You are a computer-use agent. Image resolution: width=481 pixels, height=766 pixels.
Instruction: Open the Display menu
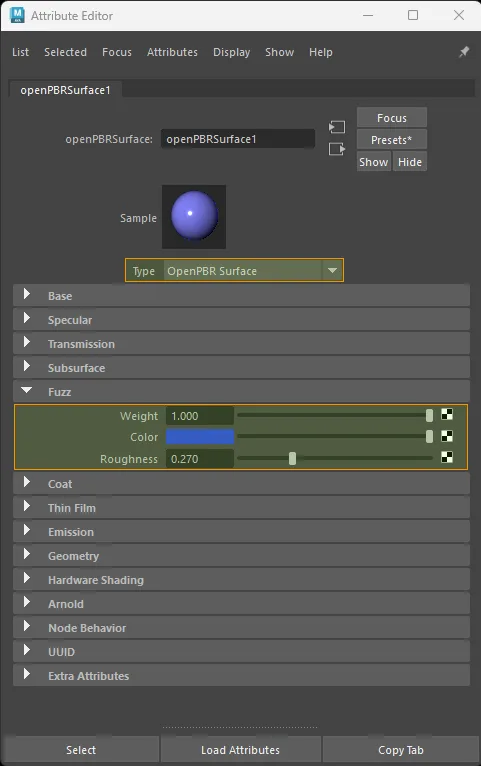pos(231,52)
